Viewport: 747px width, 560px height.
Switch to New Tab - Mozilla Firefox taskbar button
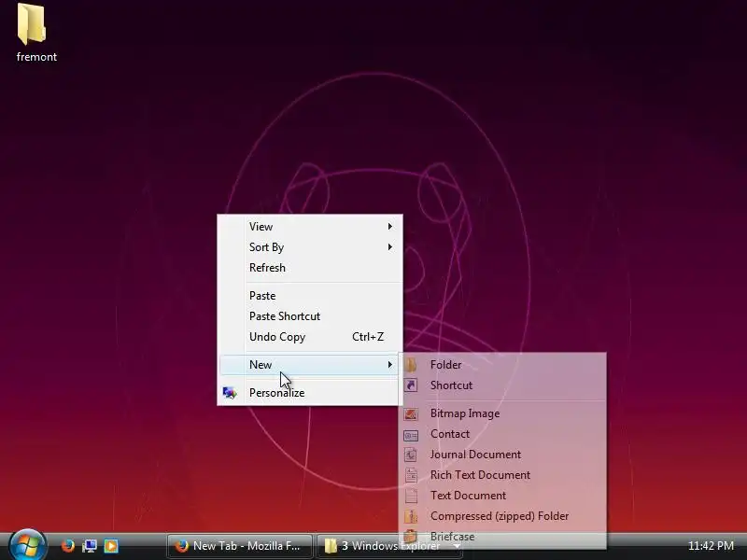240,546
